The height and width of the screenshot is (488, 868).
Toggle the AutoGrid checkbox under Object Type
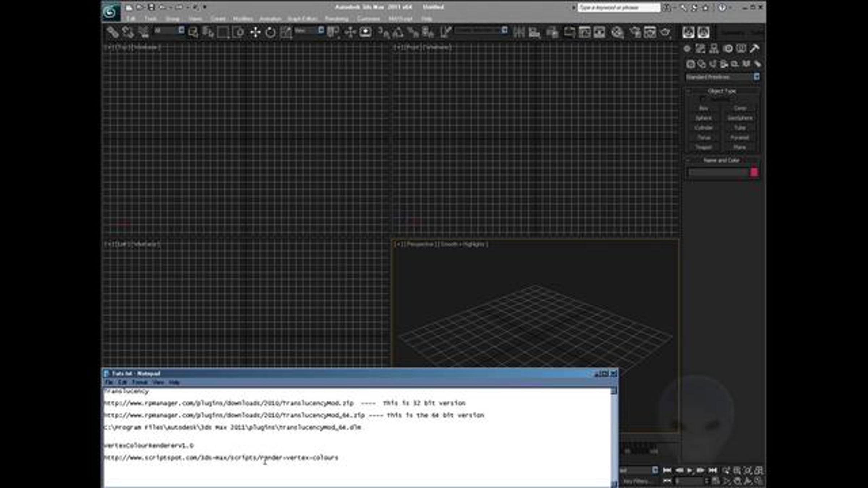coord(702,99)
